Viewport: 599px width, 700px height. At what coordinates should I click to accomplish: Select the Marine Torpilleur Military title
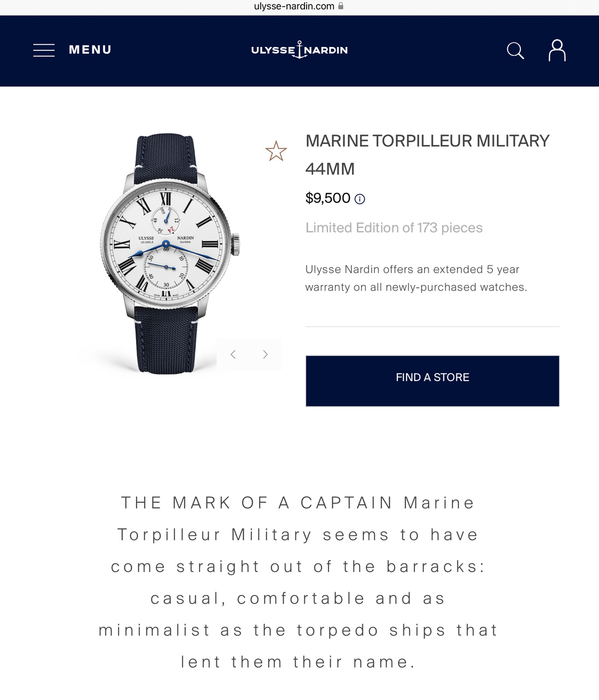click(427, 155)
